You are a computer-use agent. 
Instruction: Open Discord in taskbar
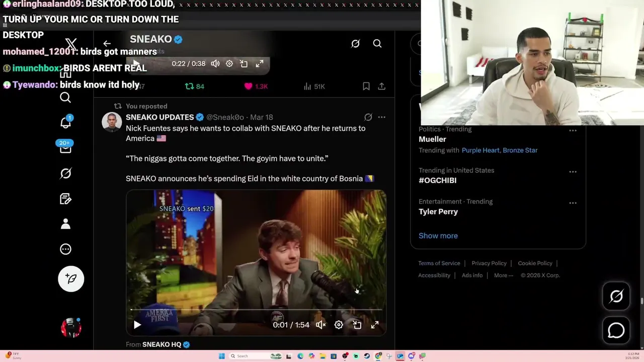(x=411, y=356)
